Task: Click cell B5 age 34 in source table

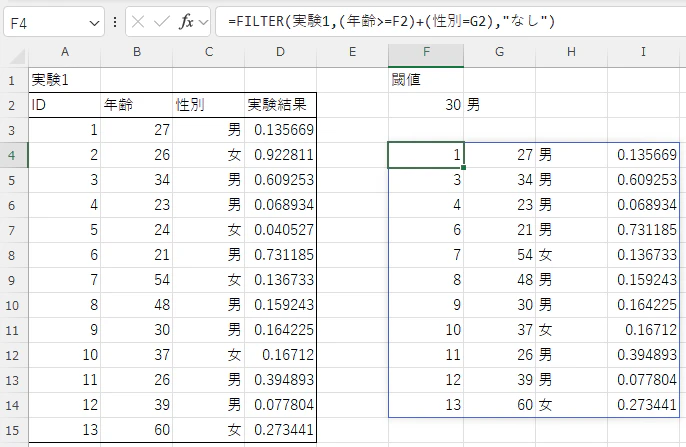Action: point(137,180)
